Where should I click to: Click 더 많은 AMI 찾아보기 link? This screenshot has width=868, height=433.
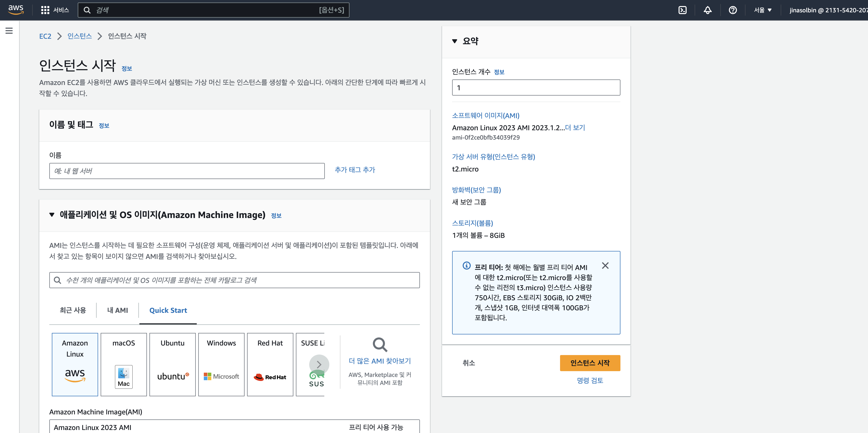380,361
